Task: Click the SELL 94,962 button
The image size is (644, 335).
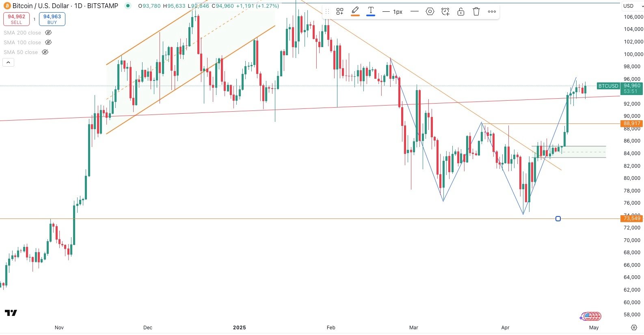Action: pyautogui.click(x=16, y=19)
